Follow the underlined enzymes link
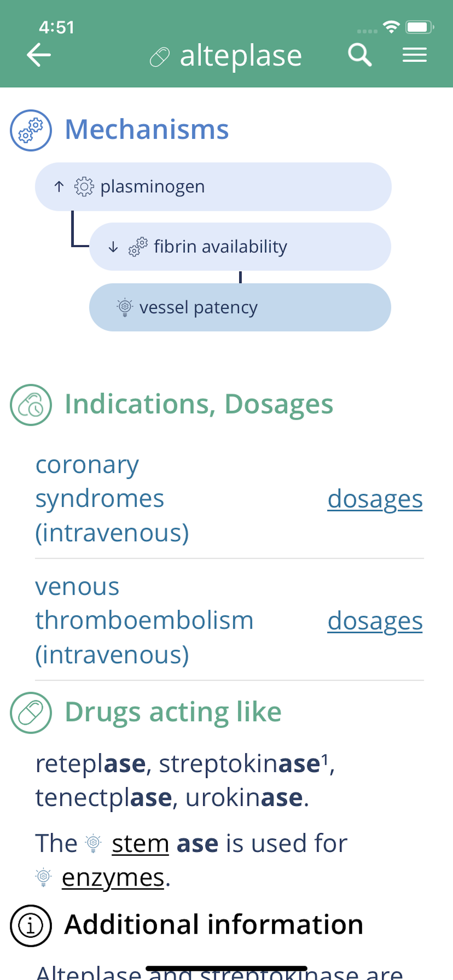This screenshot has height=980, width=453. (x=113, y=878)
